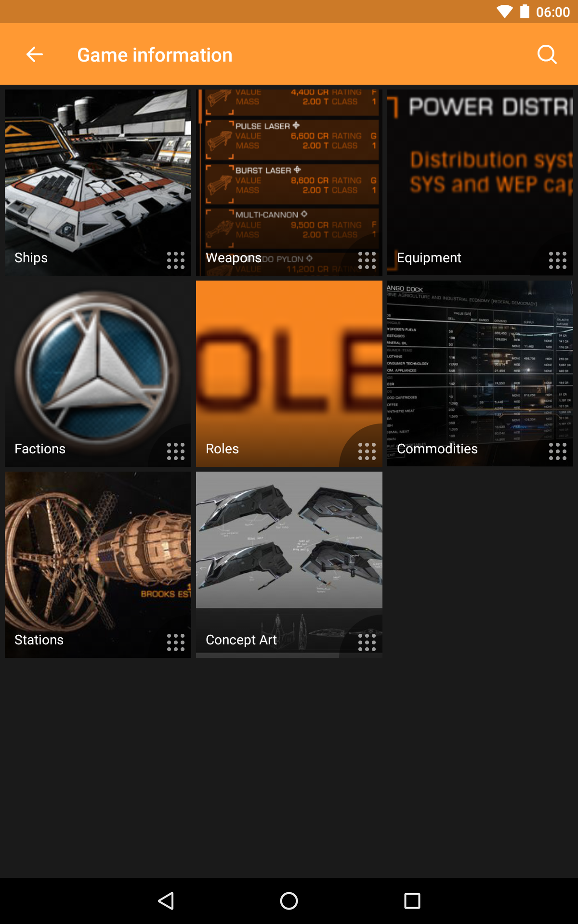Open grid dots menu on Equipment tile
Screen dimensions: 578x924
point(558,260)
